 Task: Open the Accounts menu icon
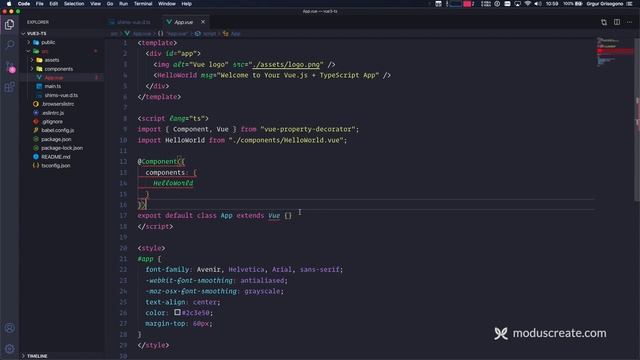point(9,328)
